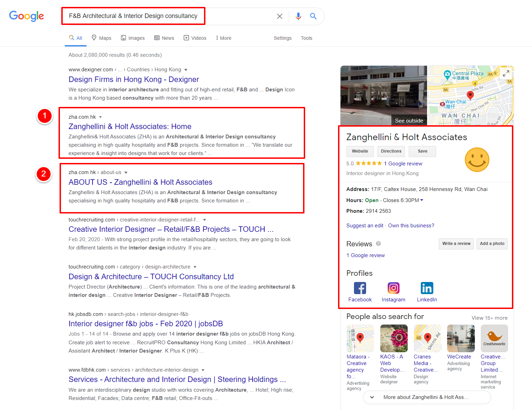The height and width of the screenshot is (410, 532).
Task: Open the LinkedIn profile icon
Action: point(427,288)
